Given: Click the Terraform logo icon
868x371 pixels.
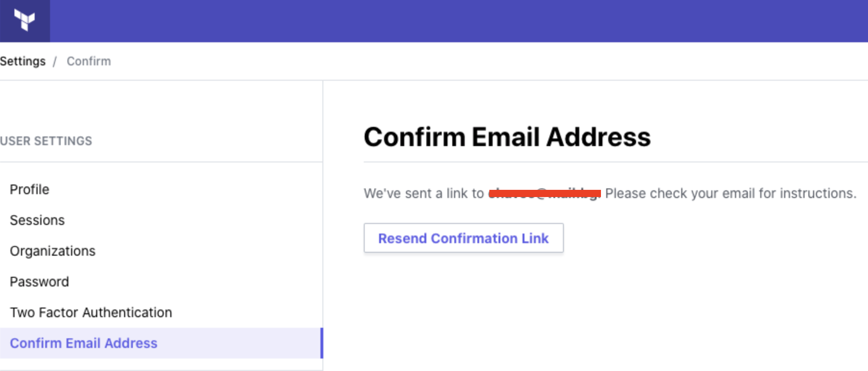Looking at the screenshot, I should click(25, 20).
